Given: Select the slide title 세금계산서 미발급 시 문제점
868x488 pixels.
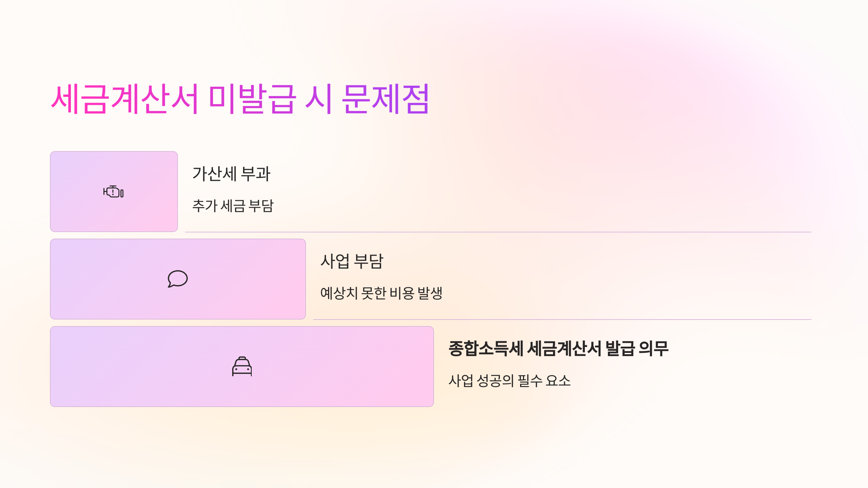Looking at the screenshot, I should [240, 99].
